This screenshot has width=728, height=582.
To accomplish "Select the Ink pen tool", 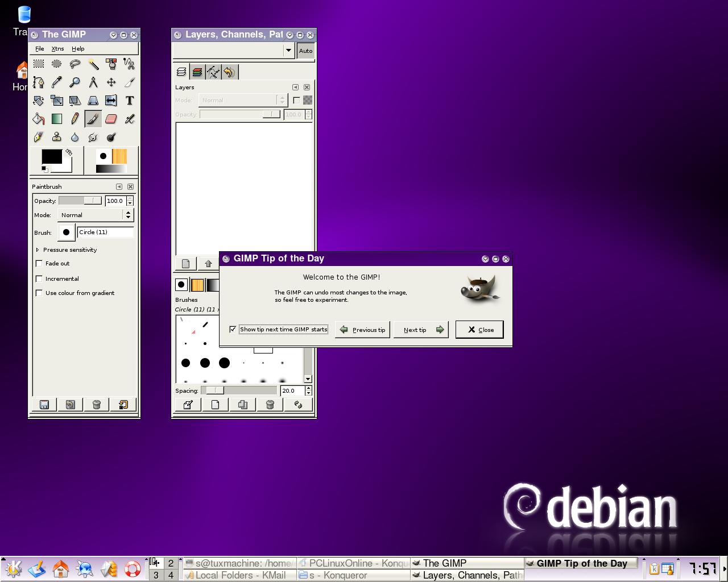I will point(39,137).
